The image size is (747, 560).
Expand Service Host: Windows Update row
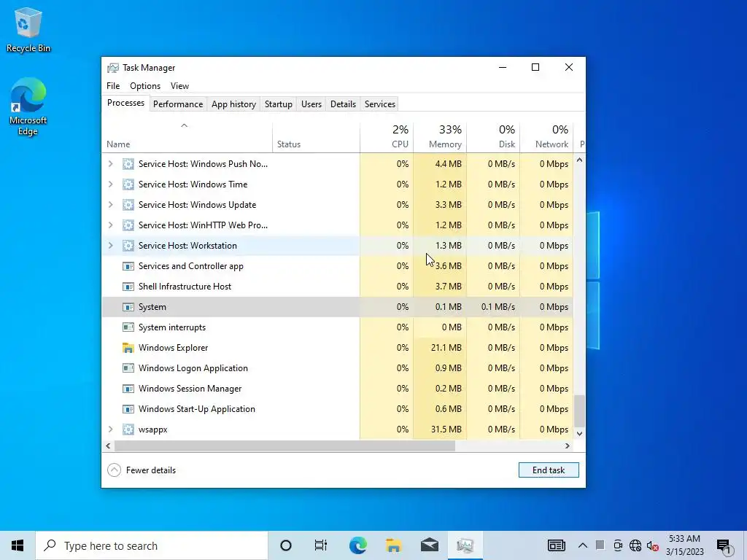click(111, 205)
